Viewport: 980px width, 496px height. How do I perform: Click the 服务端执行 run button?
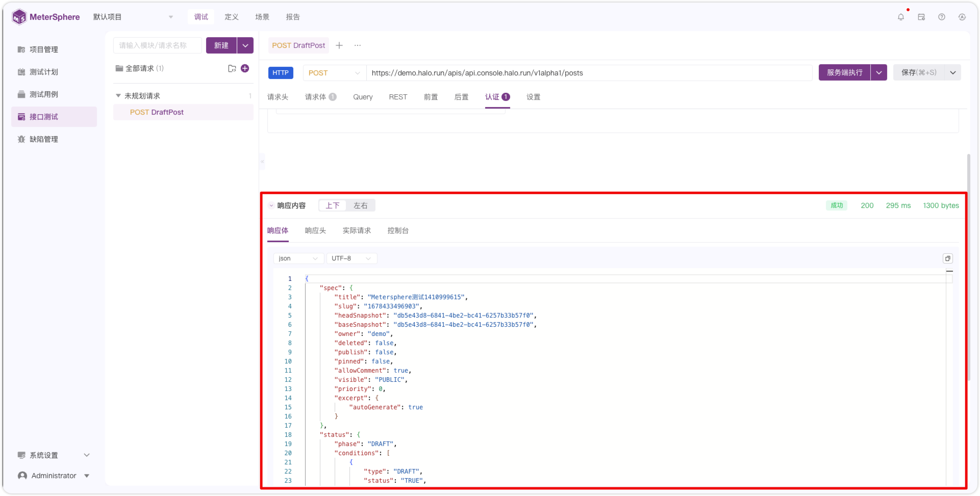[845, 73]
